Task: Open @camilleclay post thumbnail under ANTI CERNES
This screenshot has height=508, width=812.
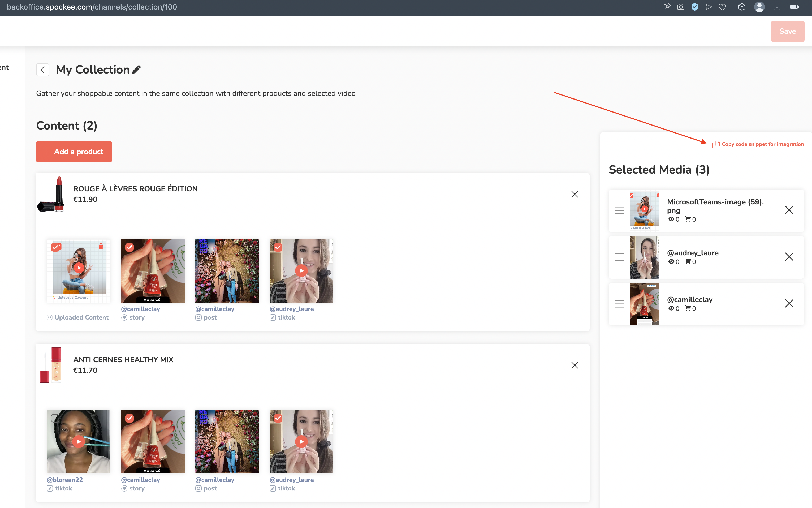Action: tap(227, 441)
